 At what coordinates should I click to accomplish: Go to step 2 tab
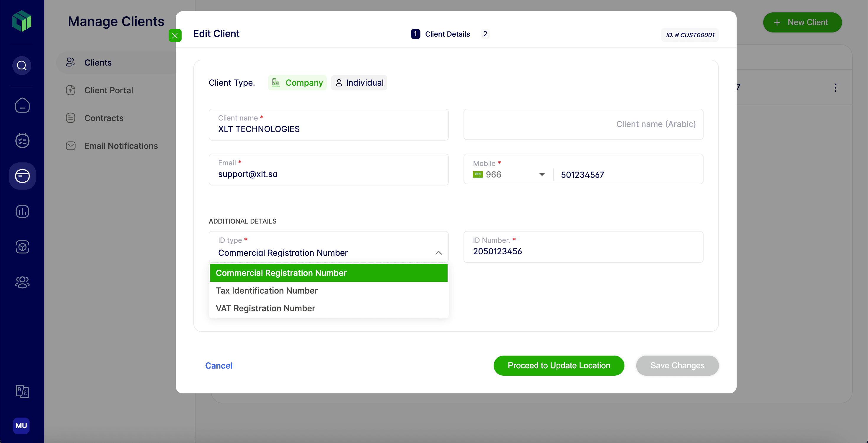485,34
